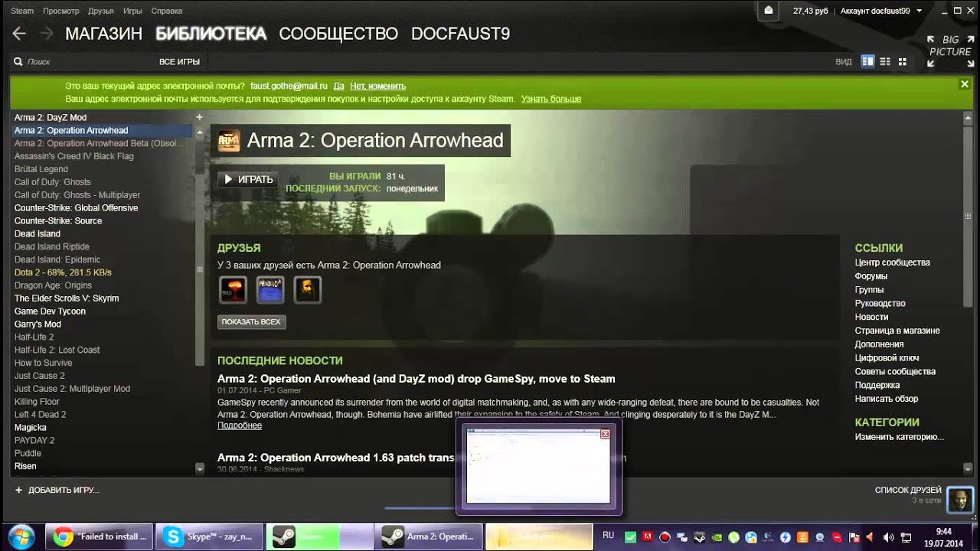This screenshot has height=551, width=980.
Task: Click the plus icon above games list
Action: point(199,117)
